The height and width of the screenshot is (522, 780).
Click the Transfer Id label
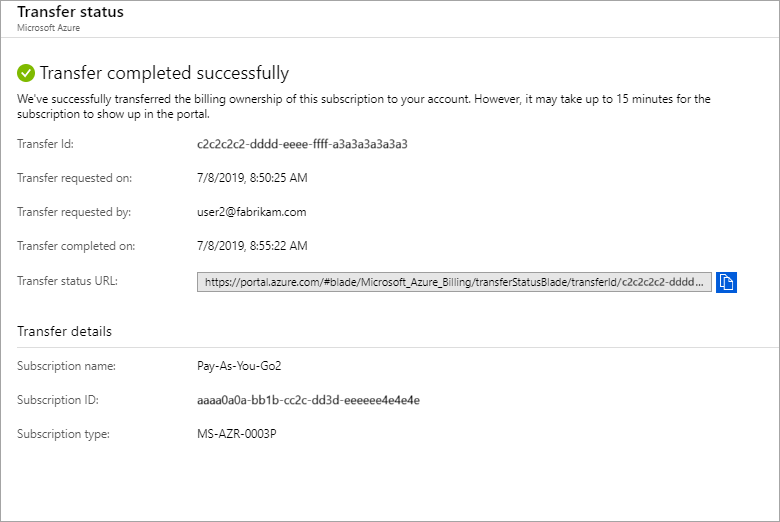pyautogui.click(x=46, y=144)
